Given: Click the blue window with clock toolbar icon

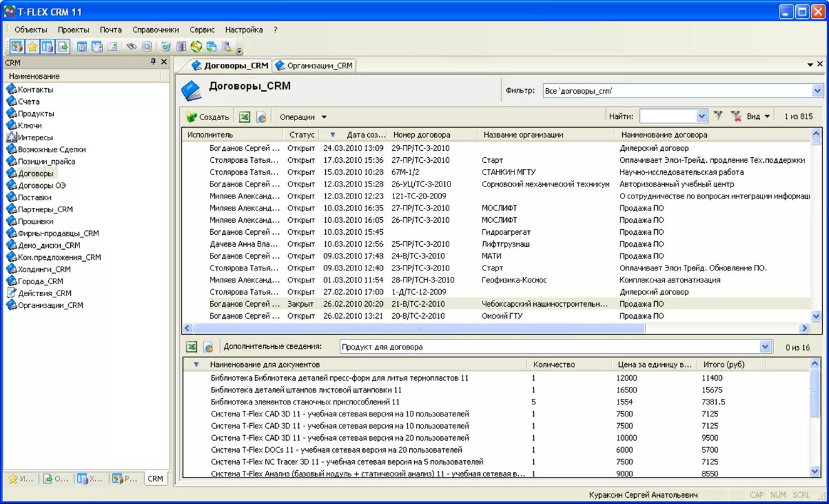Looking at the screenshot, I should pyautogui.click(x=81, y=46).
